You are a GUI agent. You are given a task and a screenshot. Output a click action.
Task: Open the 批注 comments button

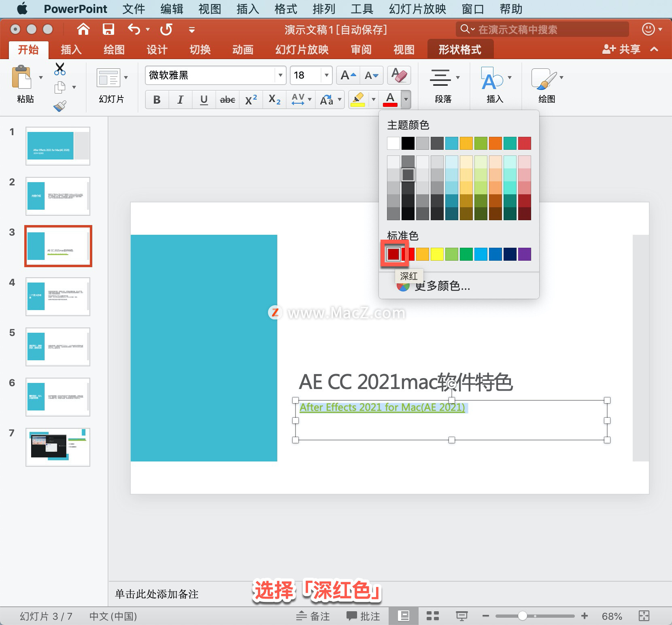click(364, 616)
